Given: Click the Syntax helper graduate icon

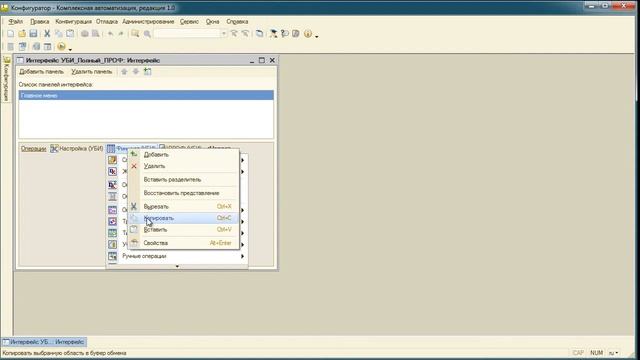Looking at the screenshot, I should coord(273,34).
